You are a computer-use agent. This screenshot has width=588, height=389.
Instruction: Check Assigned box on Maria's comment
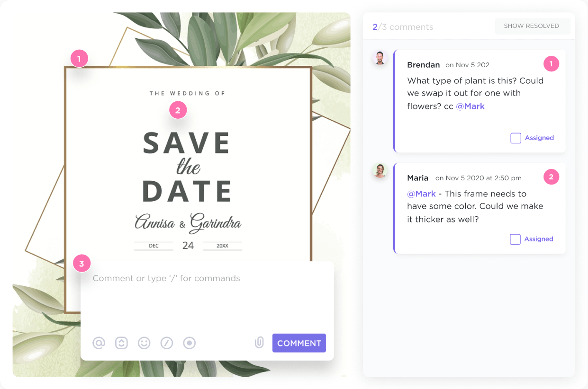[x=515, y=239]
